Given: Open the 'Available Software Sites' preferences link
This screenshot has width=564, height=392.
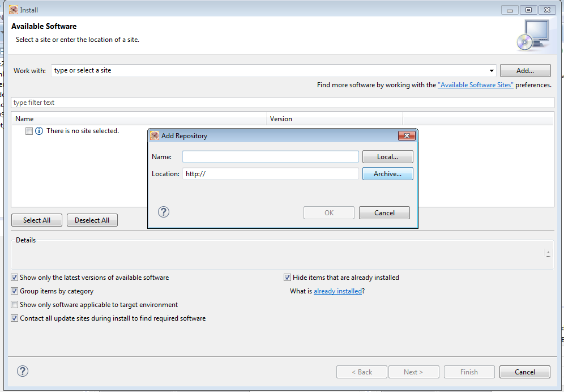Looking at the screenshot, I should [476, 85].
